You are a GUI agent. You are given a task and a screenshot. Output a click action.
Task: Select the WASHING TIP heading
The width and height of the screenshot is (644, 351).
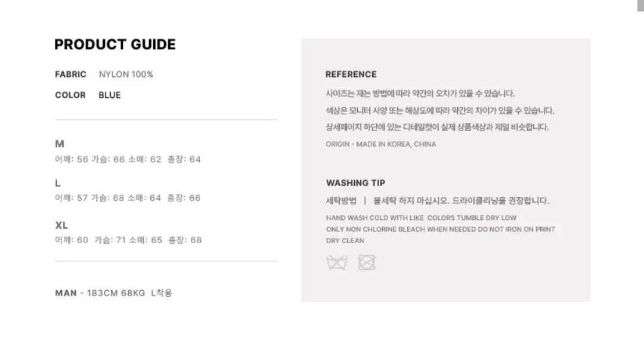355,183
